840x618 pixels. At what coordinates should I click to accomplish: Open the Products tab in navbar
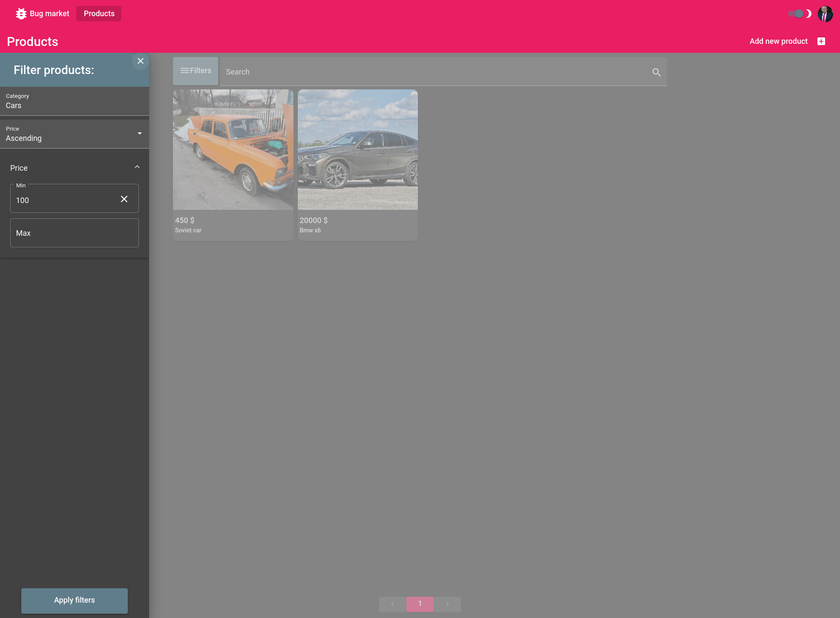tap(99, 14)
